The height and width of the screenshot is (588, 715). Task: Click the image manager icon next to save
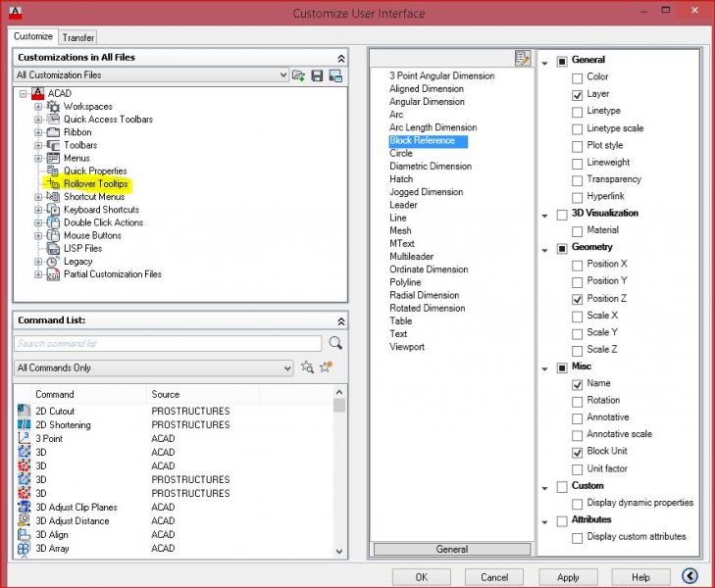(x=335, y=75)
